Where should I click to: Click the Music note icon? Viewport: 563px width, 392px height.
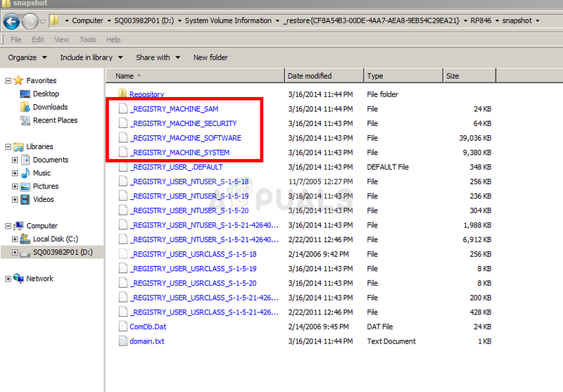pos(25,173)
